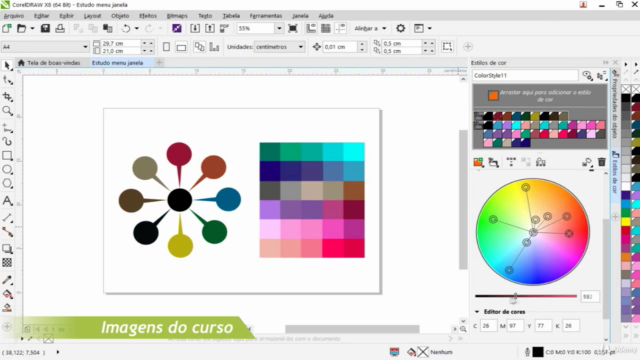Viewport: 640px width, 360px height.
Task: Click the new color style icon
Action: tap(478, 162)
